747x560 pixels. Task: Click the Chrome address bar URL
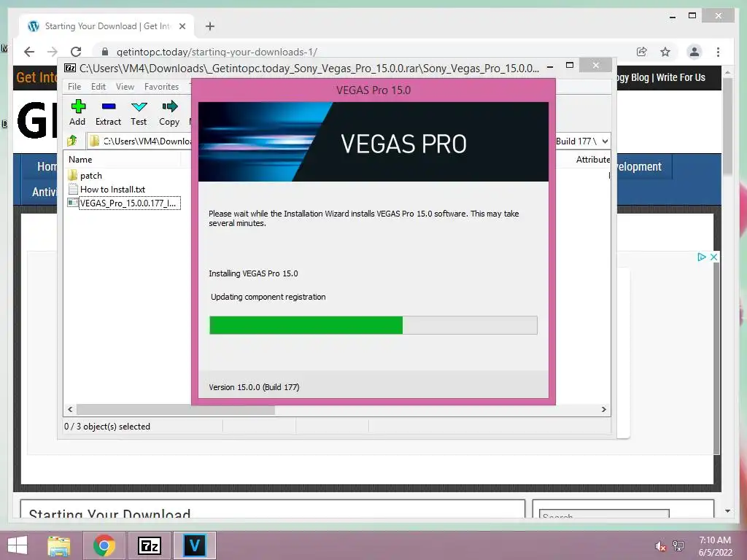[x=217, y=52]
